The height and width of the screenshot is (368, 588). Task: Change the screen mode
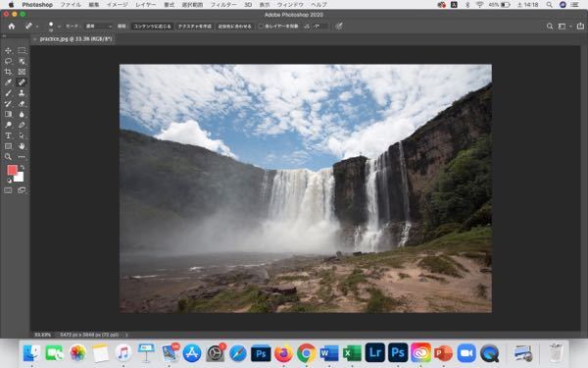click(22, 190)
